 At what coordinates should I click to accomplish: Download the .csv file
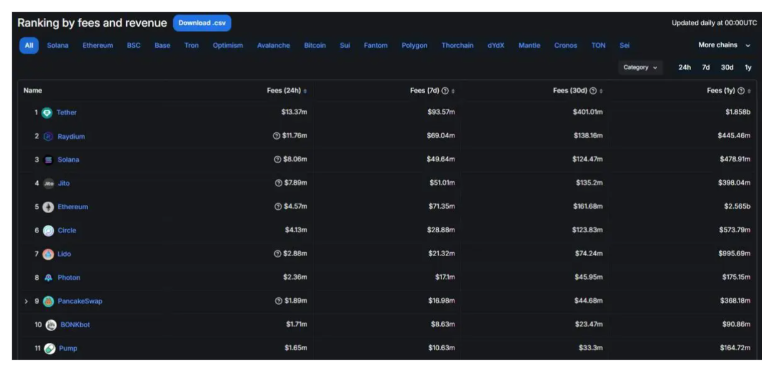(202, 23)
